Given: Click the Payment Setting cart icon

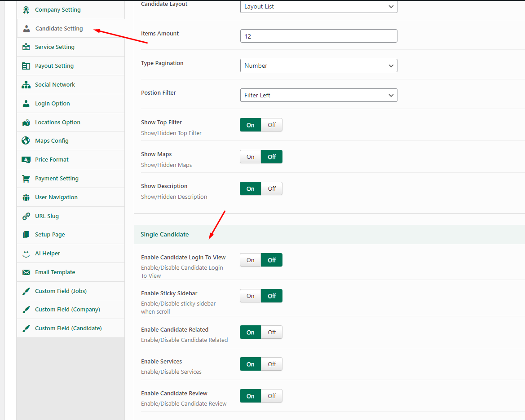Looking at the screenshot, I should [26, 178].
